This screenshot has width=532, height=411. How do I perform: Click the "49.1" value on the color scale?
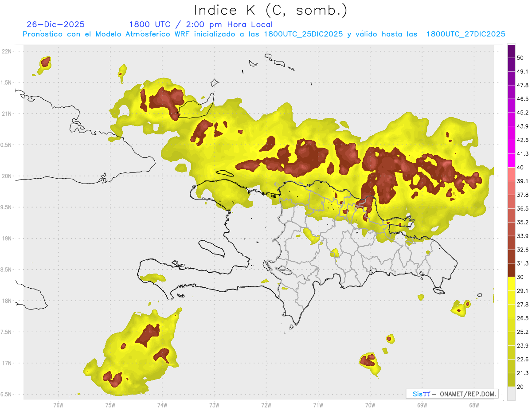[x=523, y=71]
